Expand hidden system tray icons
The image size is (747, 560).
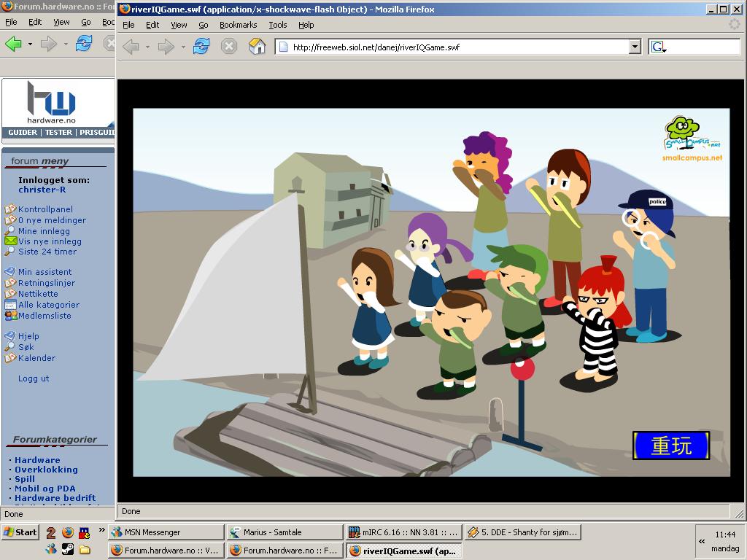702,541
